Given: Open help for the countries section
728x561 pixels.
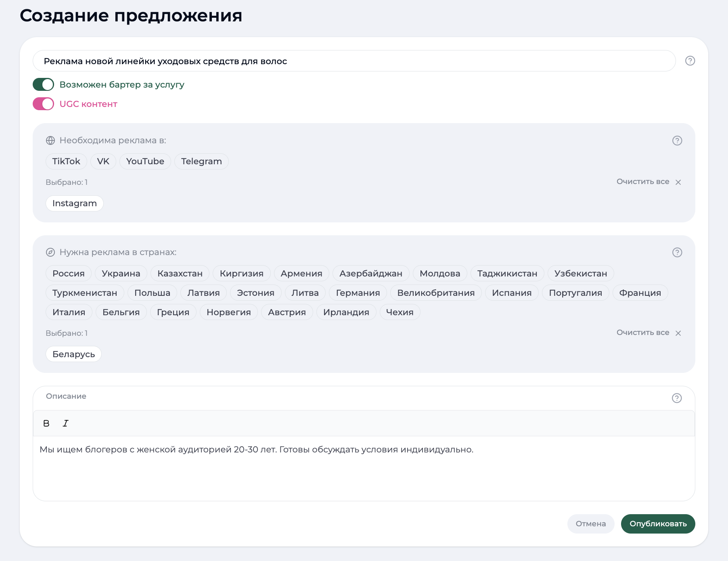Looking at the screenshot, I should [x=677, y=252].
